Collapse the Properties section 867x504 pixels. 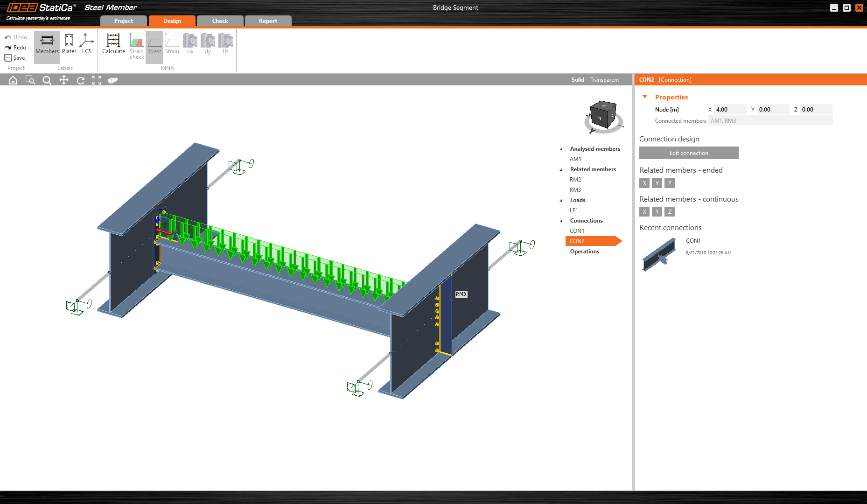[645, 97]
